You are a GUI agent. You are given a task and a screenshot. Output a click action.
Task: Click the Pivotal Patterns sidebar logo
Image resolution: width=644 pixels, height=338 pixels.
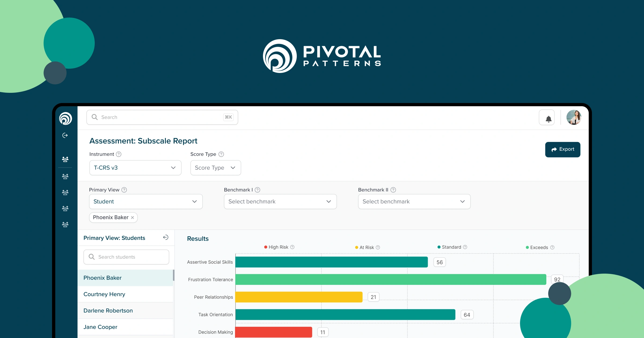(65, 118)
